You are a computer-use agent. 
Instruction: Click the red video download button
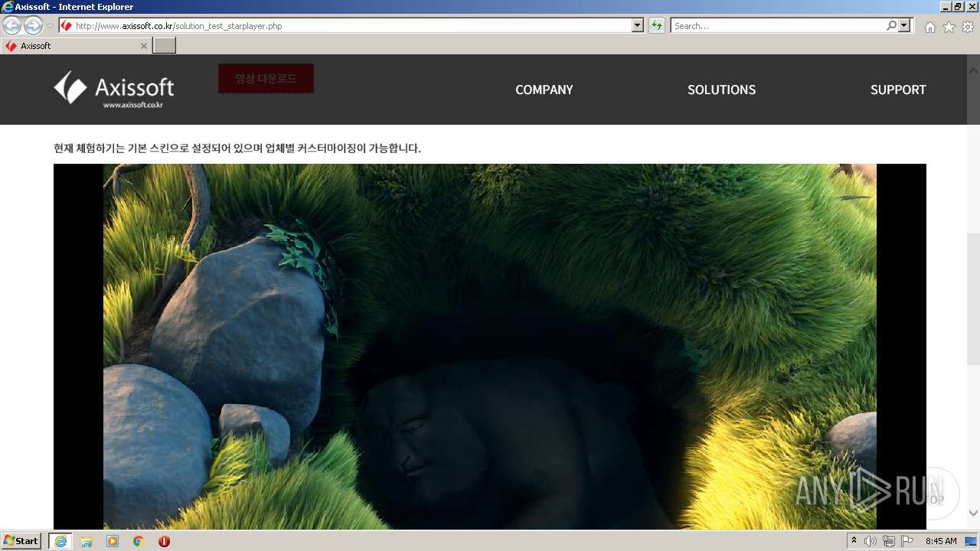pyautogui.click(x=266, y=78)
